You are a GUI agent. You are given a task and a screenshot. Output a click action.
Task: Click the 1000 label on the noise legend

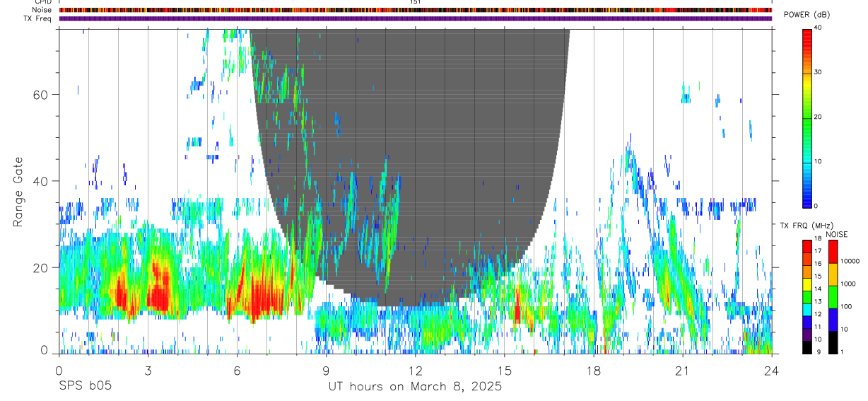click(848, 284)
